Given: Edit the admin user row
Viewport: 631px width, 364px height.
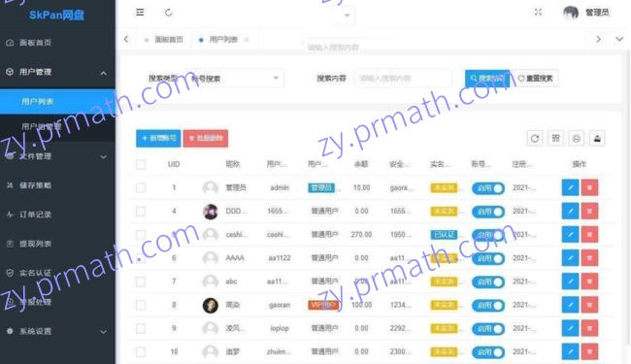Looking at the screenshot, I should [x=570, y=188].
